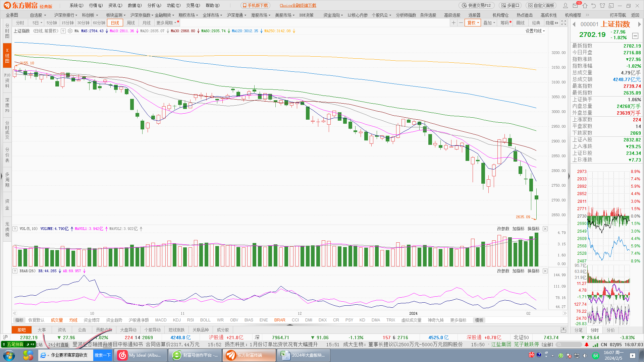
Task: Click the volume speaker tray icon
Action: (585, 356)
